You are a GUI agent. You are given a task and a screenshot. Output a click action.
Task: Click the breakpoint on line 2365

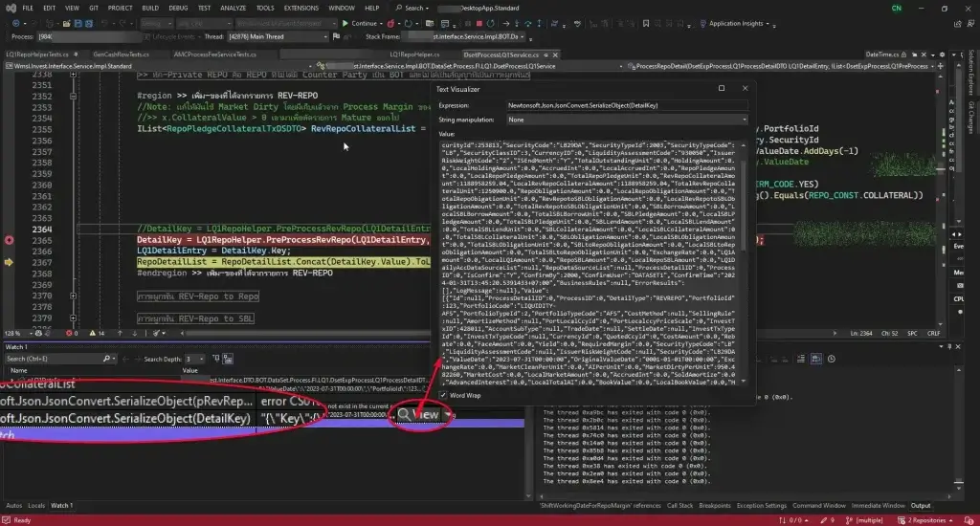click(9, 240)
